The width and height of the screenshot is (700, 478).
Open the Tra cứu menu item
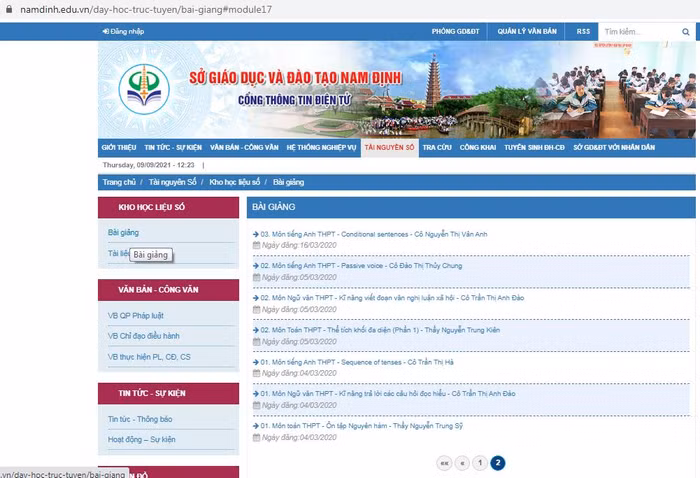437,147
